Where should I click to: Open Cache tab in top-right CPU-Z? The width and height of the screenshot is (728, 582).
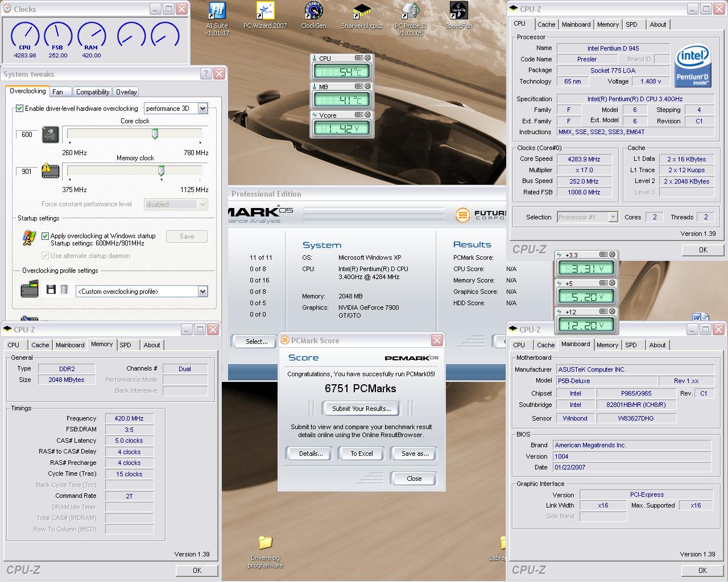point(546,24)
